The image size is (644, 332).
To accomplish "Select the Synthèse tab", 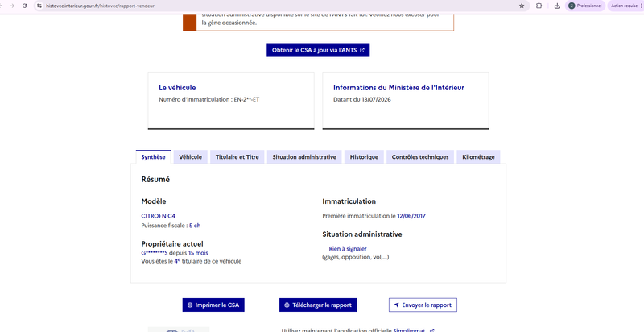I will pyautogui.click(x=153, y=157).
